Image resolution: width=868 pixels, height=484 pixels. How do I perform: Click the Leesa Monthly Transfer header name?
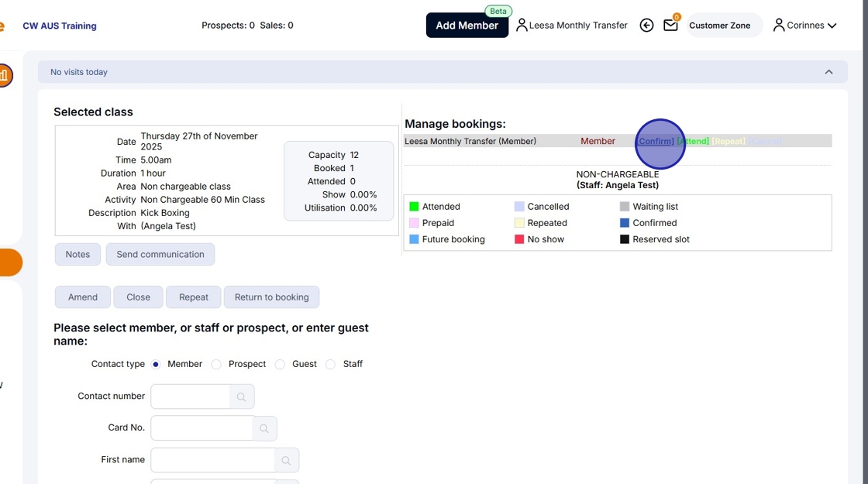tap(578, 26)
